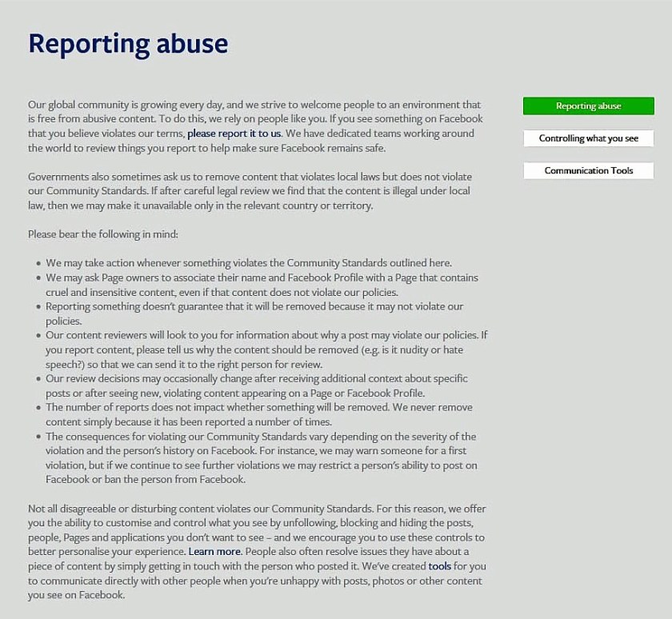Open the Controlling what you see section
The height and width of the screenshot is (619, 672).
(x=588, y=138)
